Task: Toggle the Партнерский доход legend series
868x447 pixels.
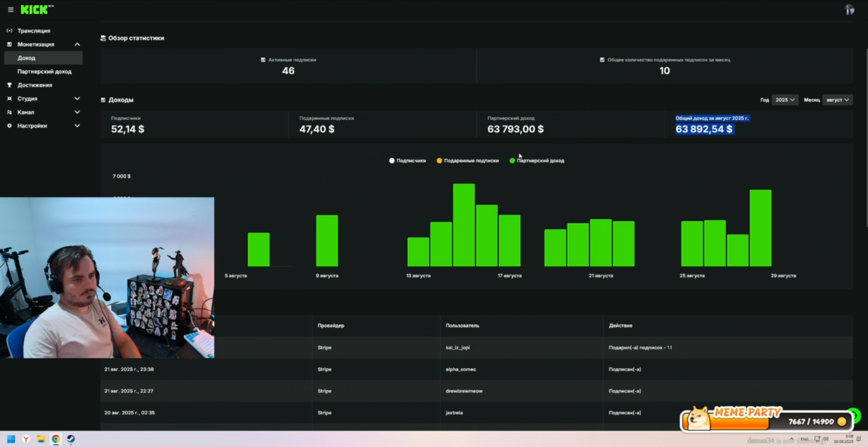Action: click(x=537, y=161)
